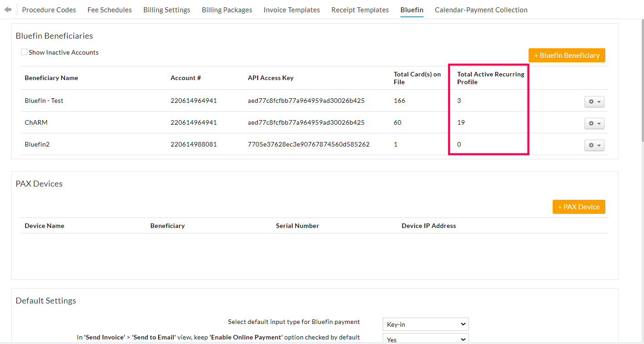Select the Bluefin tab
This screenshot has width=644, height=344.
(x=412, y=10)
